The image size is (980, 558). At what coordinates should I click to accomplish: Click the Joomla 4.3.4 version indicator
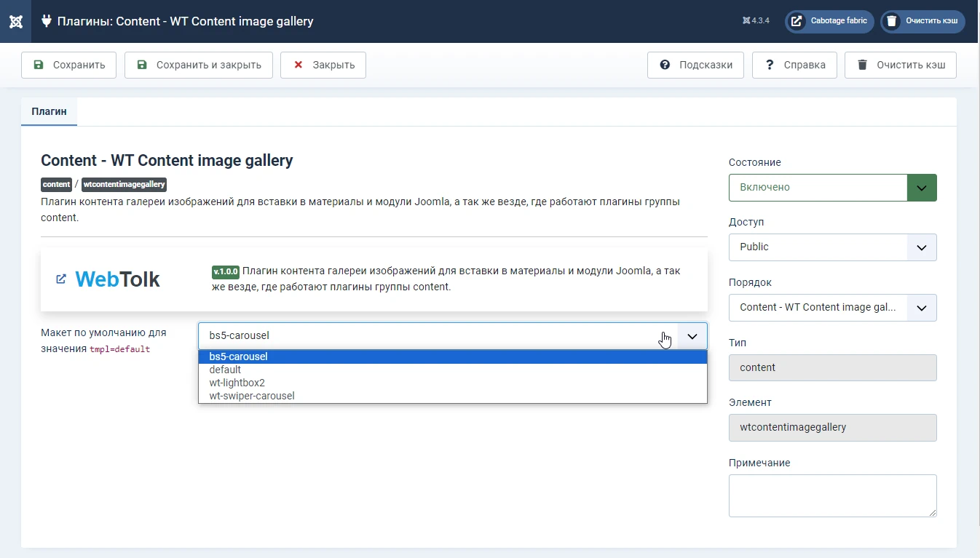click(x=756, y=21)
